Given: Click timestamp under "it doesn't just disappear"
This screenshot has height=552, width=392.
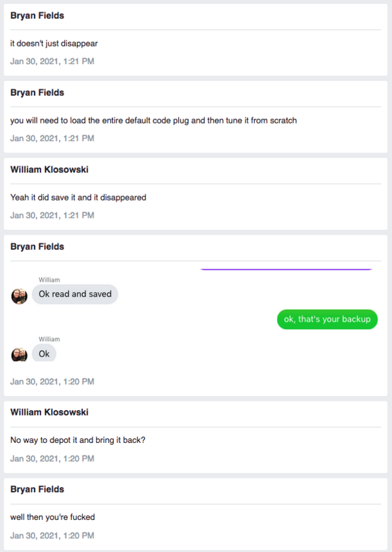Looking at the screenshot, I should [x=52, y=61].
